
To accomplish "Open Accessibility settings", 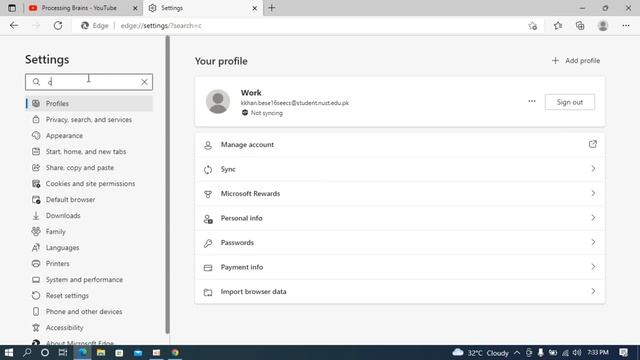I will [89, 328].
